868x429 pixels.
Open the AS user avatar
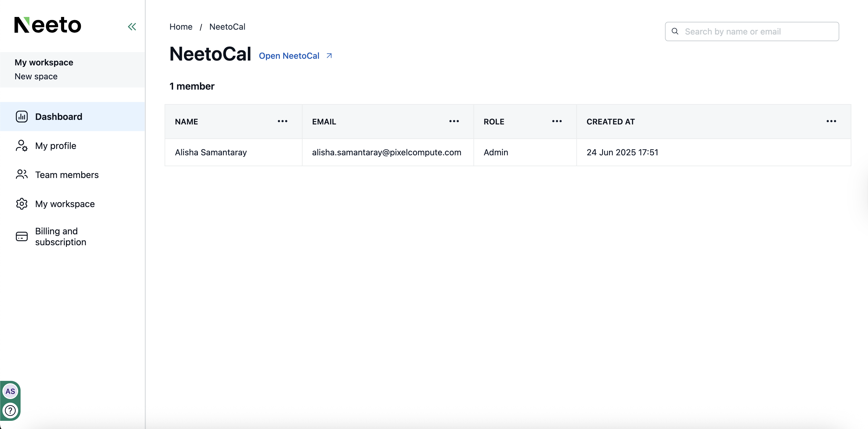[x=10, y=391]
